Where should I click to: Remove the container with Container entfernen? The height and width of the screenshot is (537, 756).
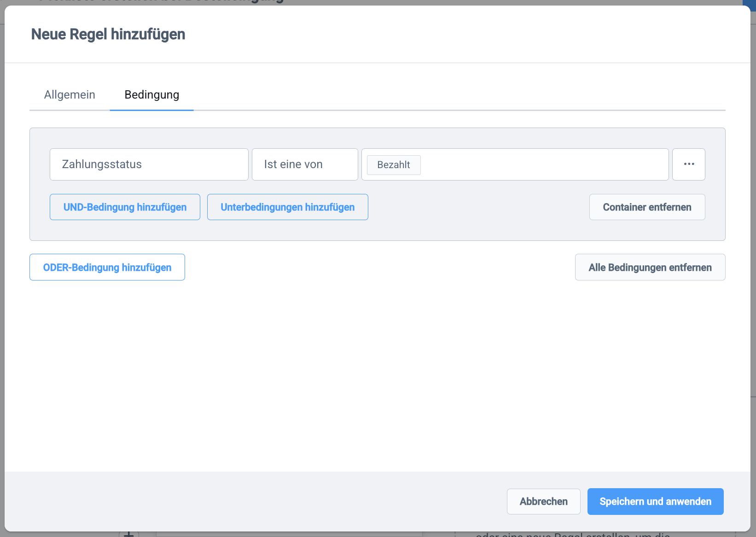coord(647,207)
